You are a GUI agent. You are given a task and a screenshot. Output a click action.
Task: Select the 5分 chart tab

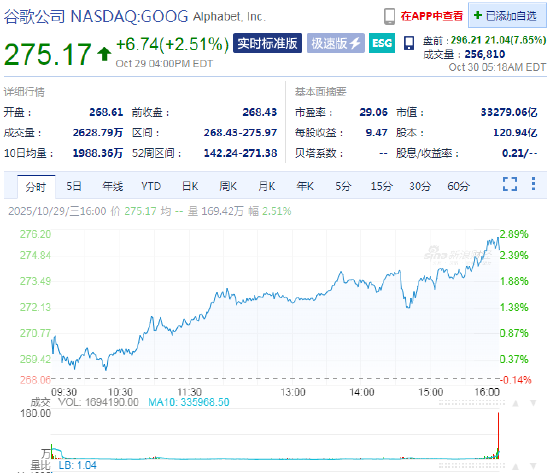[343, 186]
